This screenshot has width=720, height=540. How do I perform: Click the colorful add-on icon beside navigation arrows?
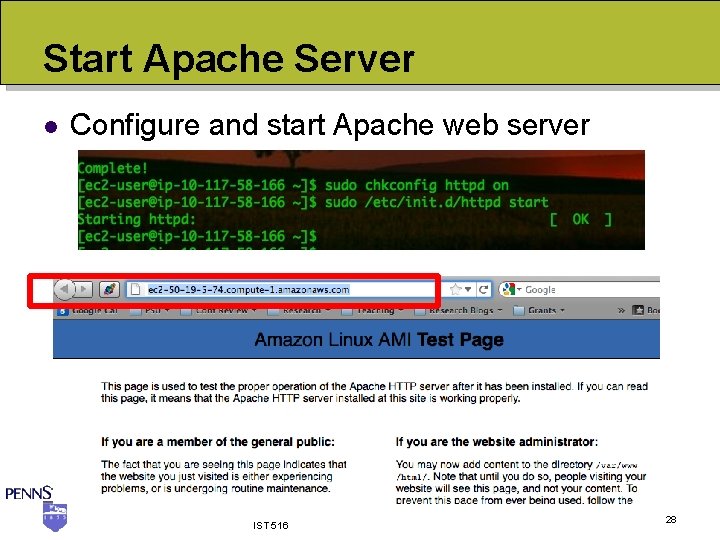pos(110,289)
